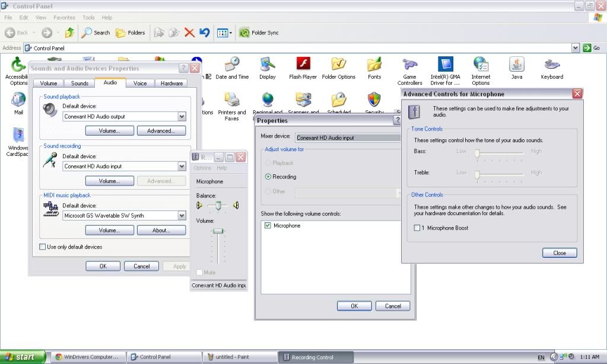Switch to the Sounds tab

[x=80, y=83]
